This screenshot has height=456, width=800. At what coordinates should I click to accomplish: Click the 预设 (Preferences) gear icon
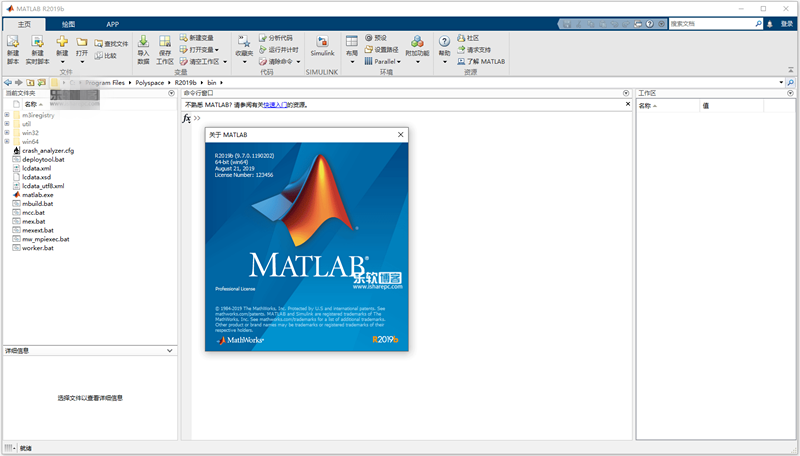tap(369, 37)
